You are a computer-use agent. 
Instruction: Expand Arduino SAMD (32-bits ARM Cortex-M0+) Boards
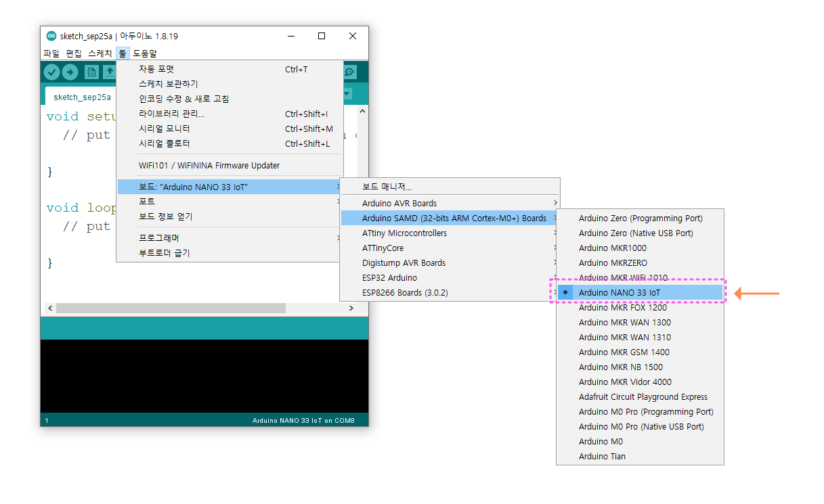[x=450, y=218]
